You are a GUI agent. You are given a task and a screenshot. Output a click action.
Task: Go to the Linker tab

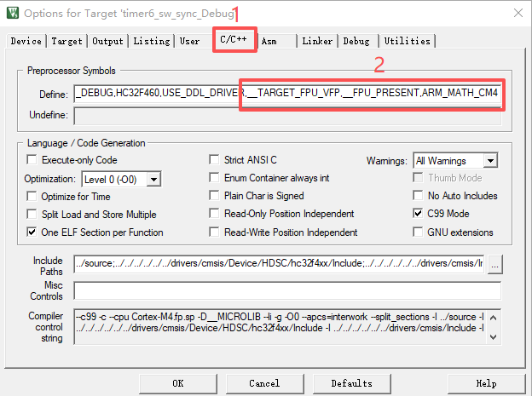click(x=317, y=41)
